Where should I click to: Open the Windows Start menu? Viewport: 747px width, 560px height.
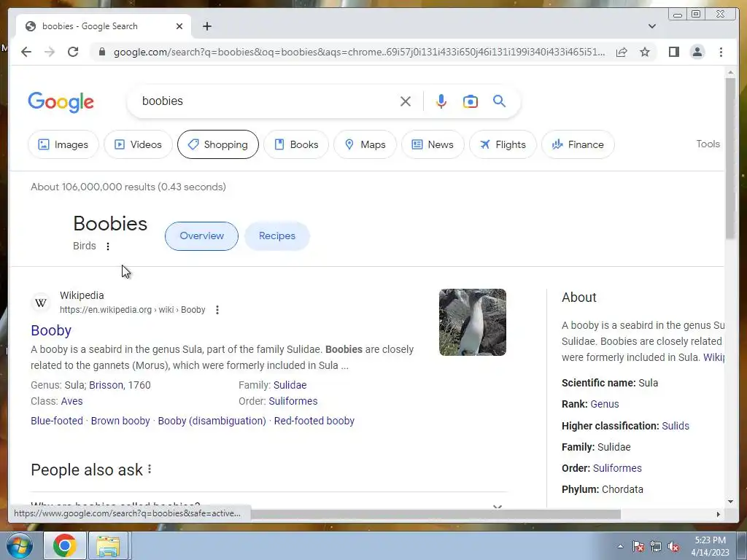18,545
